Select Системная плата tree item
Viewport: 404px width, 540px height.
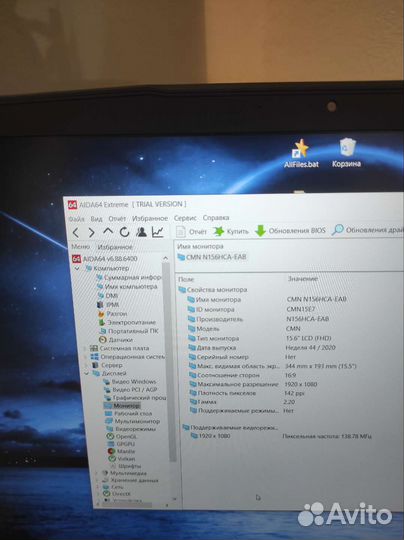tap(120, 348)
